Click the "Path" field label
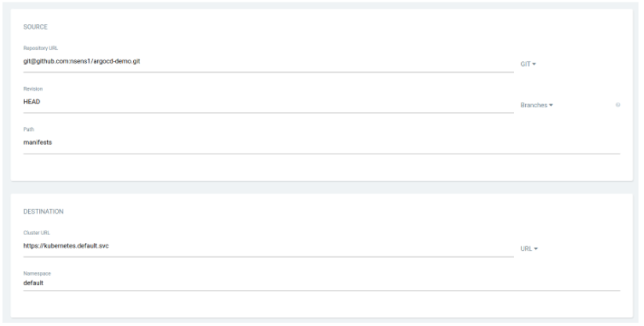Screen dimensions: 644x326 [x=28, y=129]
